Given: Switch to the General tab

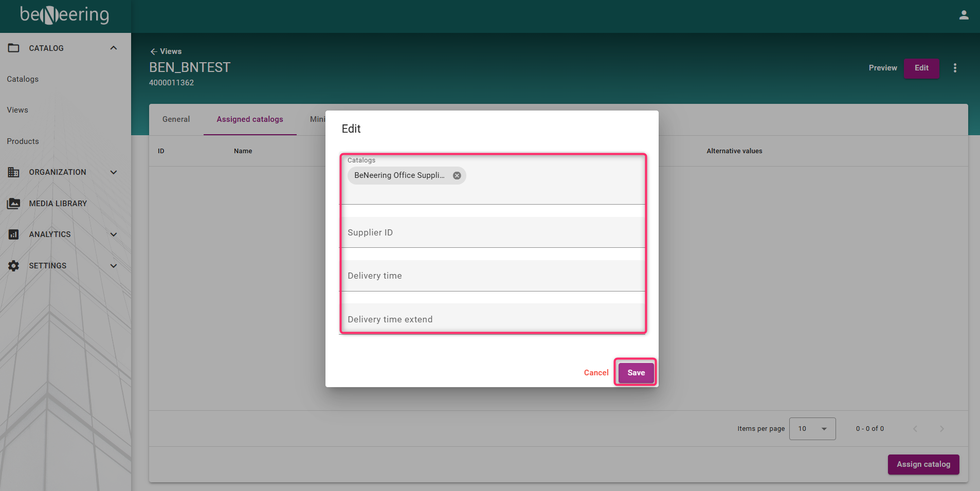Looking at the screenshot, I should click(x=176, y=119).
